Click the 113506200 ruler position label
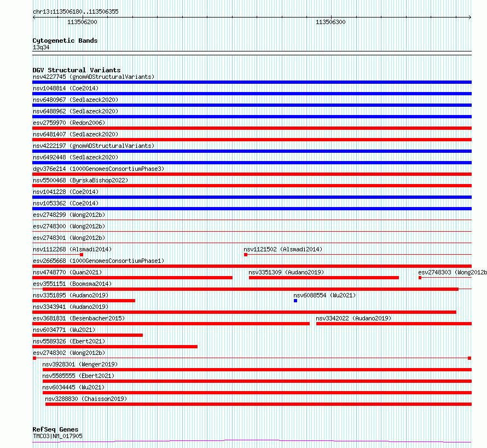 (x=82, y=22)
